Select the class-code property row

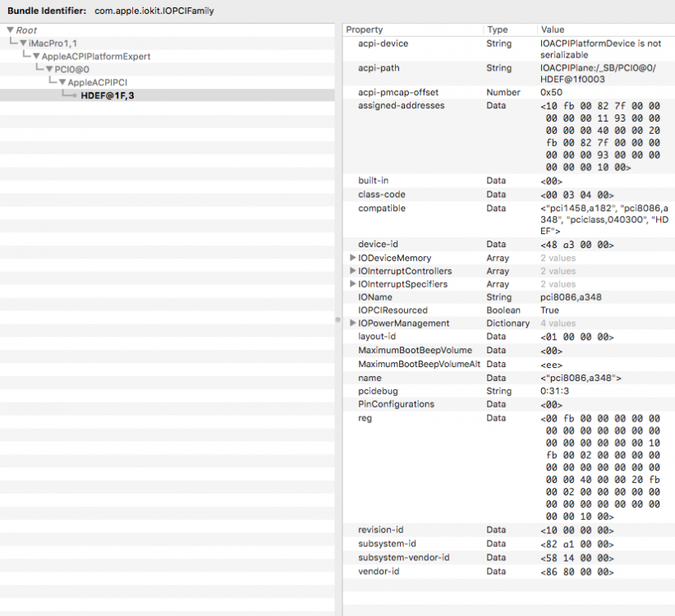[509, 195]
